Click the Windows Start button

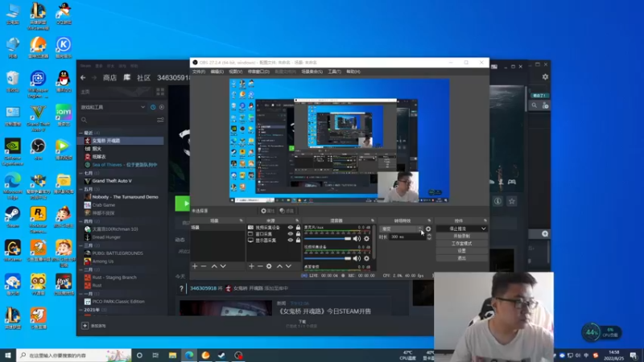click(x=8, y=356)
